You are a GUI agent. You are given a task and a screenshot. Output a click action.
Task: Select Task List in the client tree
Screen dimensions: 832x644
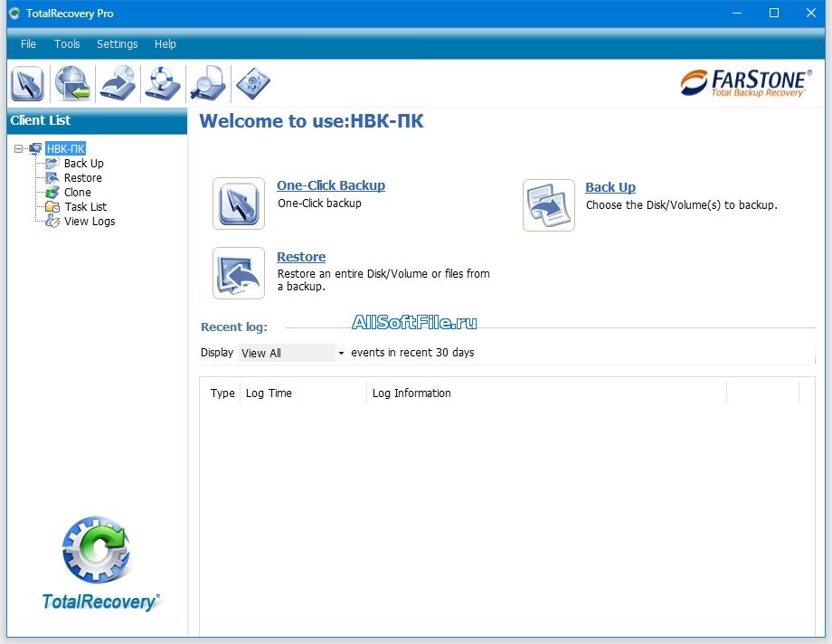click(x=85, y=207)
